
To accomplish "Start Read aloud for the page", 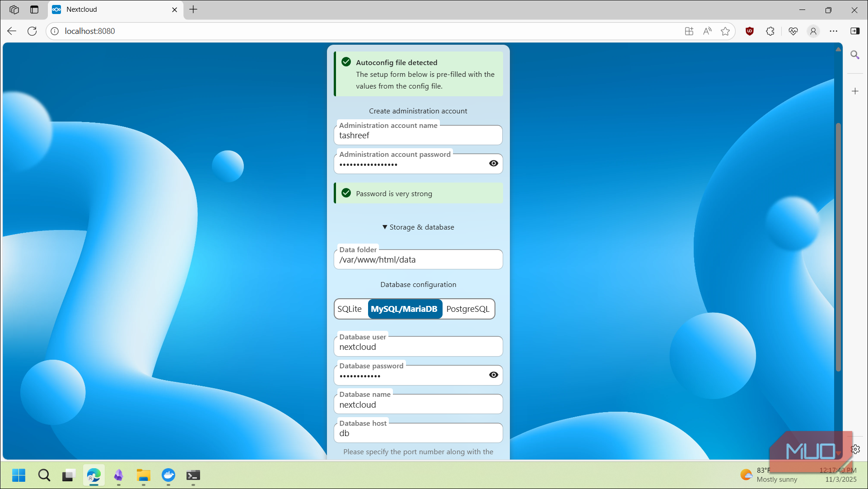I will [x=707, y=31].
